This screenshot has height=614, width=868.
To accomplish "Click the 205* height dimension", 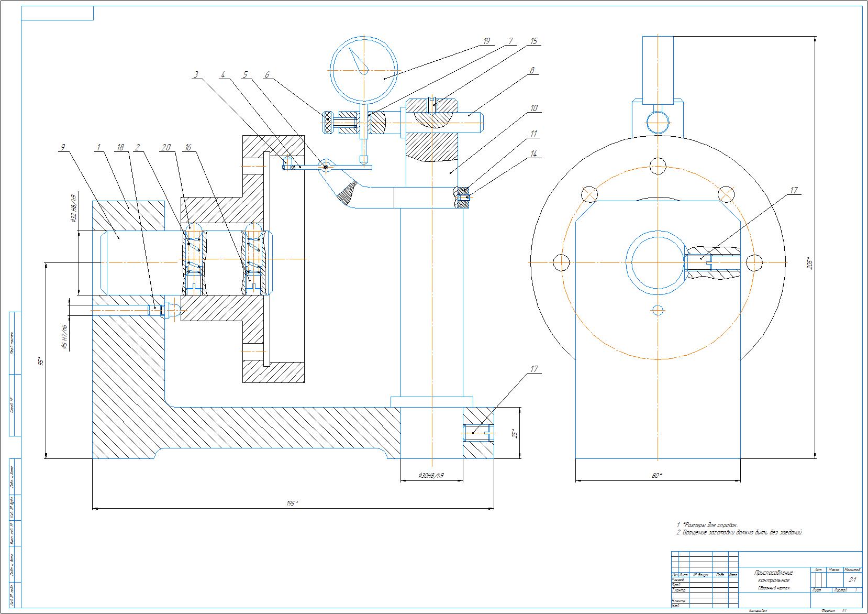I will pyautogui.click(x=809, y=262).
